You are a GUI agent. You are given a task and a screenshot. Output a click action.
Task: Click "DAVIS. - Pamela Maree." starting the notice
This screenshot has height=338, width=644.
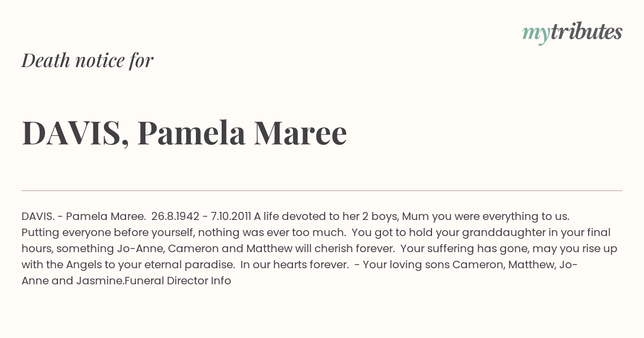pos(84,216)
